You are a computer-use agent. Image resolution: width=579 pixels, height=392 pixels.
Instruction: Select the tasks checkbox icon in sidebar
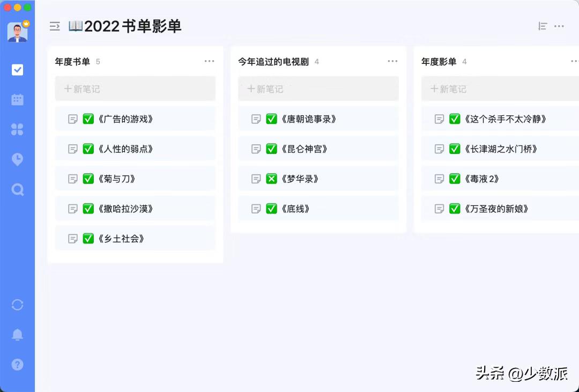[18, 69]
